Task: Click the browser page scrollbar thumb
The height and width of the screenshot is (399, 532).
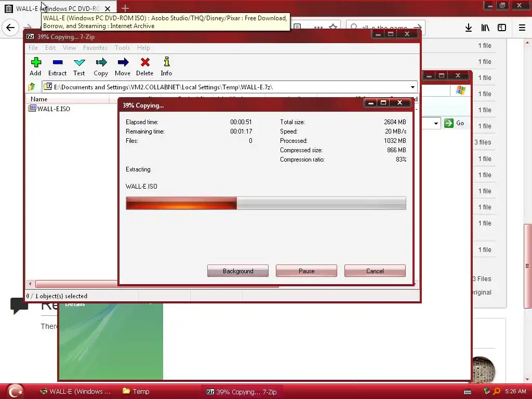Action: coord(527,266)
